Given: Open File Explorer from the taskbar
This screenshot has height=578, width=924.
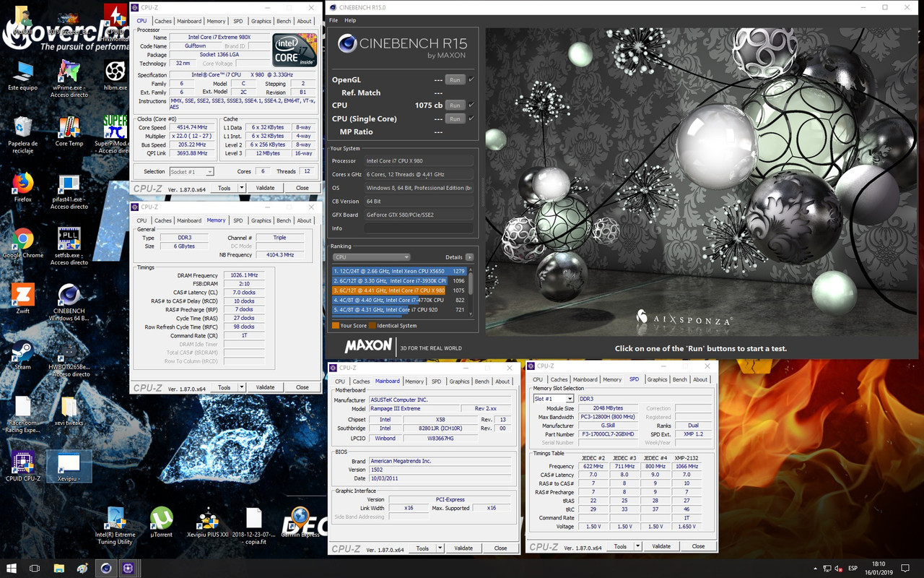Looking at the screenshot, I should point(59,568).
